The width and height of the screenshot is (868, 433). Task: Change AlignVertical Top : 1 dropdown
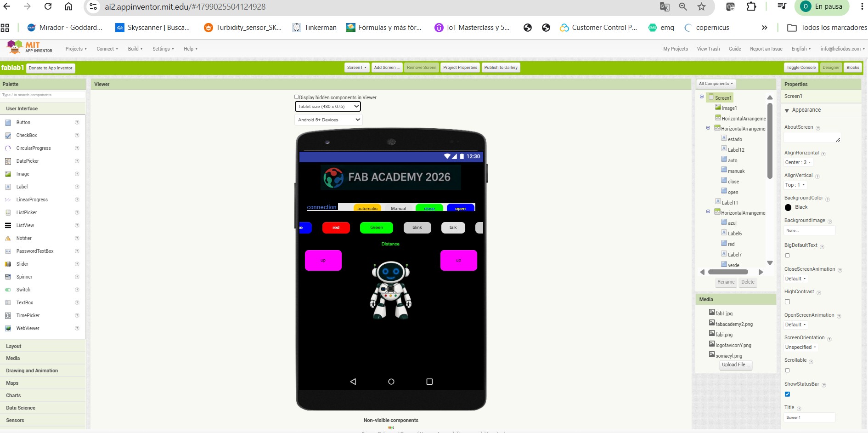(795, 185)
